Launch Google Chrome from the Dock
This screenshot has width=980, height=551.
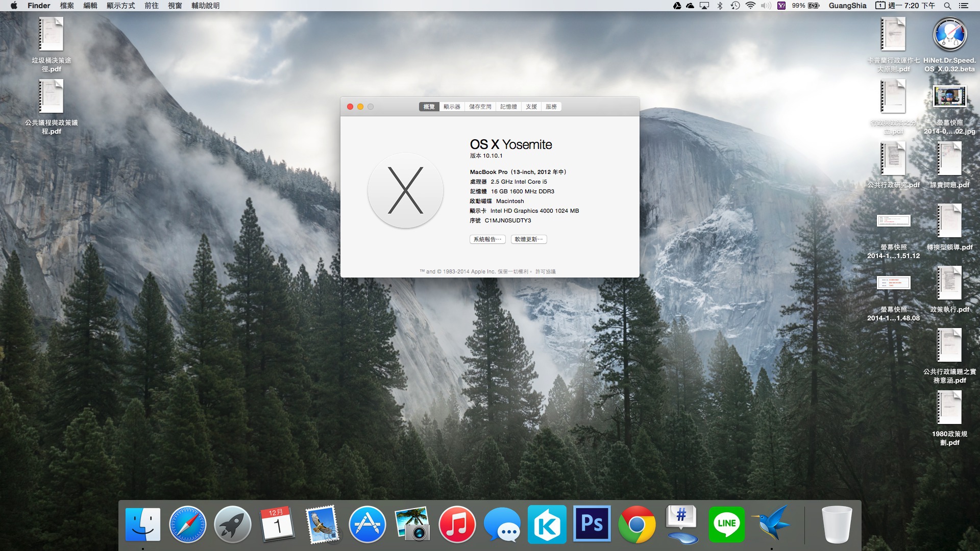[637, 524]
